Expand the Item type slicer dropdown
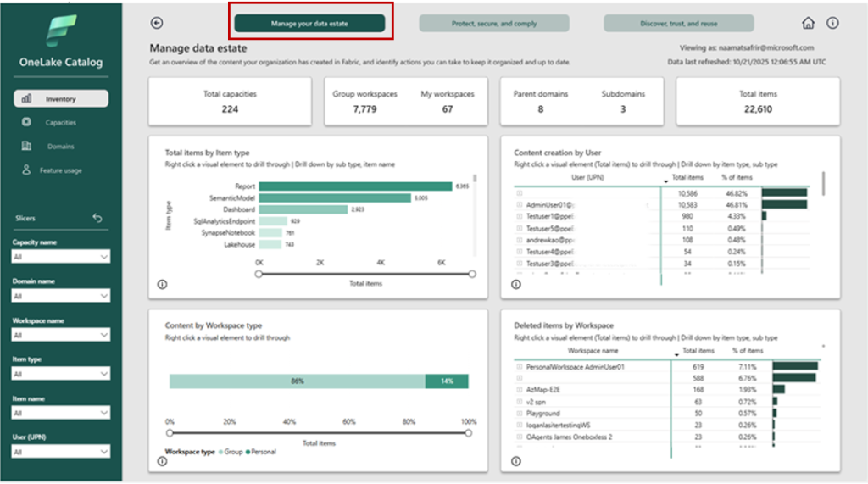 click(61, 374)
